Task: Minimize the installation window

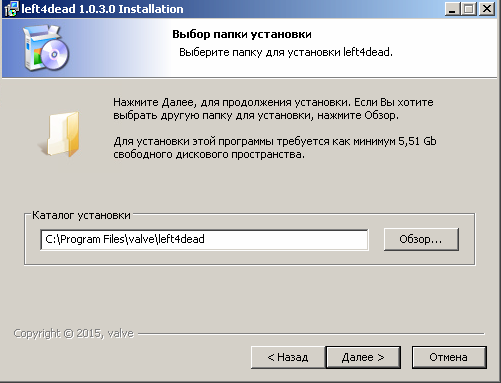Action: 452,9
